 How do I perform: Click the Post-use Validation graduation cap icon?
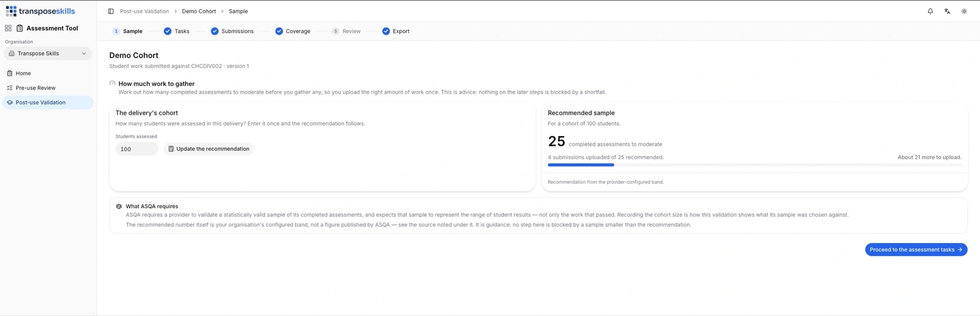coord(10,102)
